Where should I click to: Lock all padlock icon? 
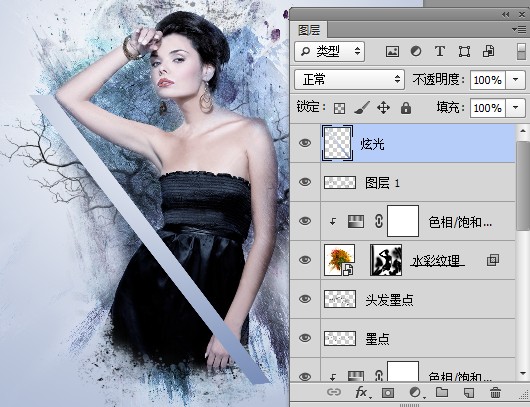tap(406, 108)
